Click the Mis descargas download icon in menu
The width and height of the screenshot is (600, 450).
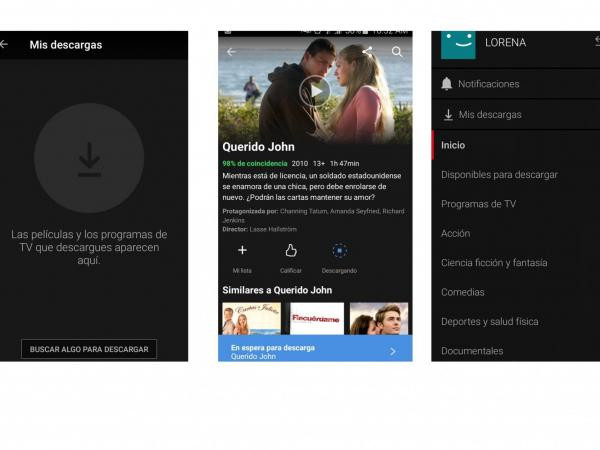coord(448,114)
